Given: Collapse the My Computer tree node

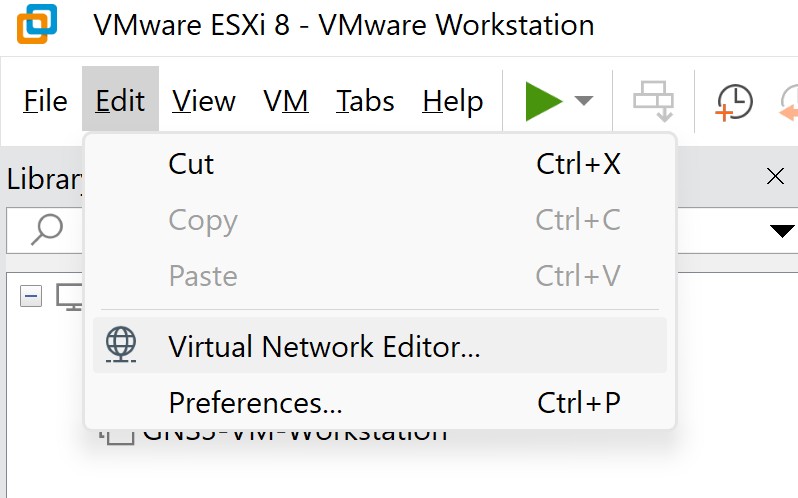Looking at the screenshot, I should click(31, 296).
